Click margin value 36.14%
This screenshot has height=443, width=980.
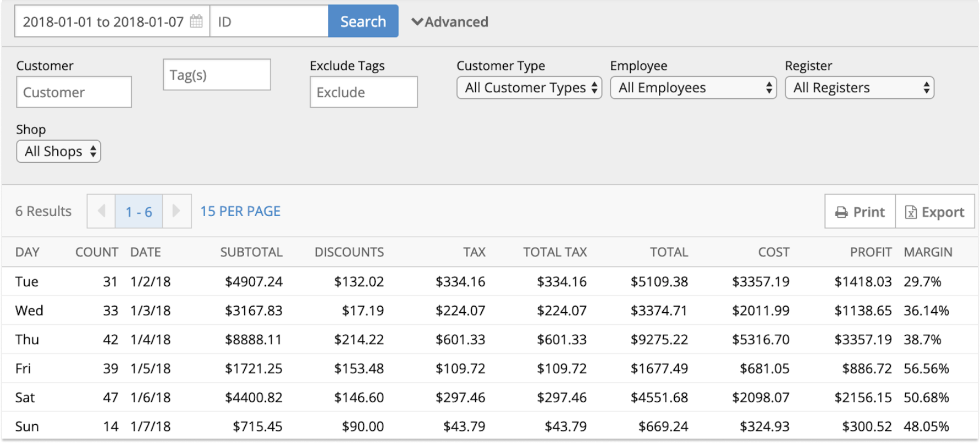pos(927,311)
